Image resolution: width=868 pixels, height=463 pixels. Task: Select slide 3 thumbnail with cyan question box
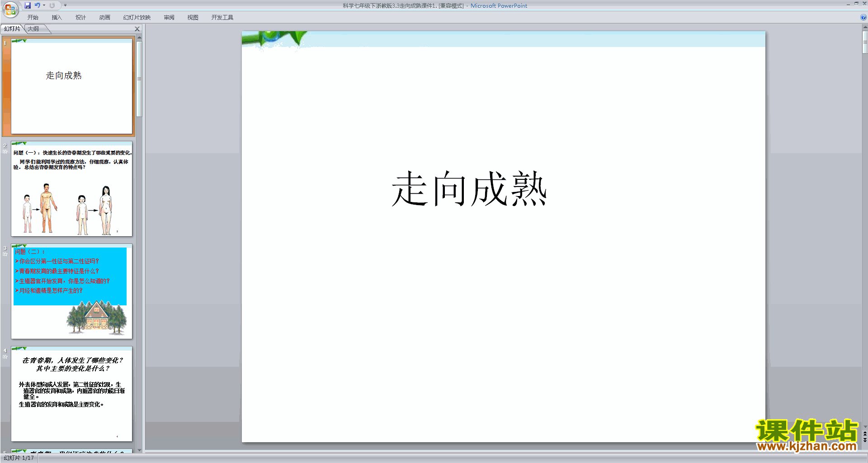(x=71, y=291)
